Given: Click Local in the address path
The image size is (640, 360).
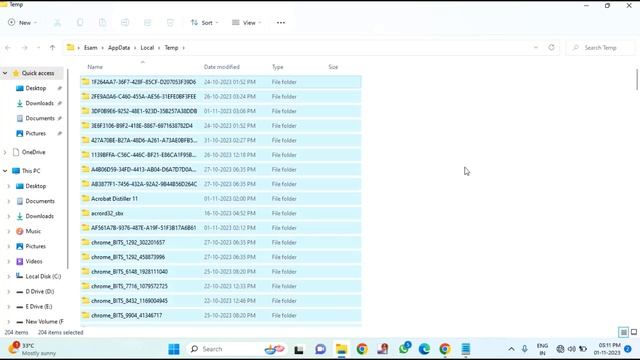Looking at the screenshot, I should (x=147, y=48).
